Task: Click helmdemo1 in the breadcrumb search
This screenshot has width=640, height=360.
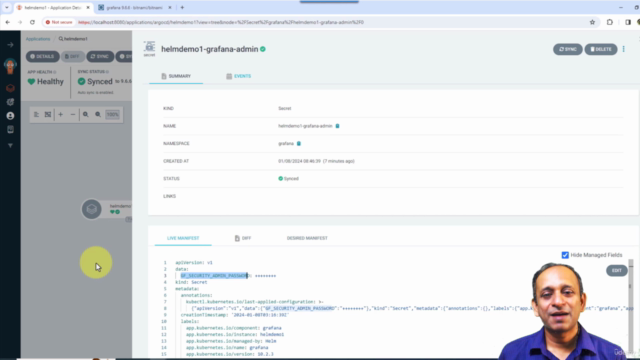Action: pos(76,39)
